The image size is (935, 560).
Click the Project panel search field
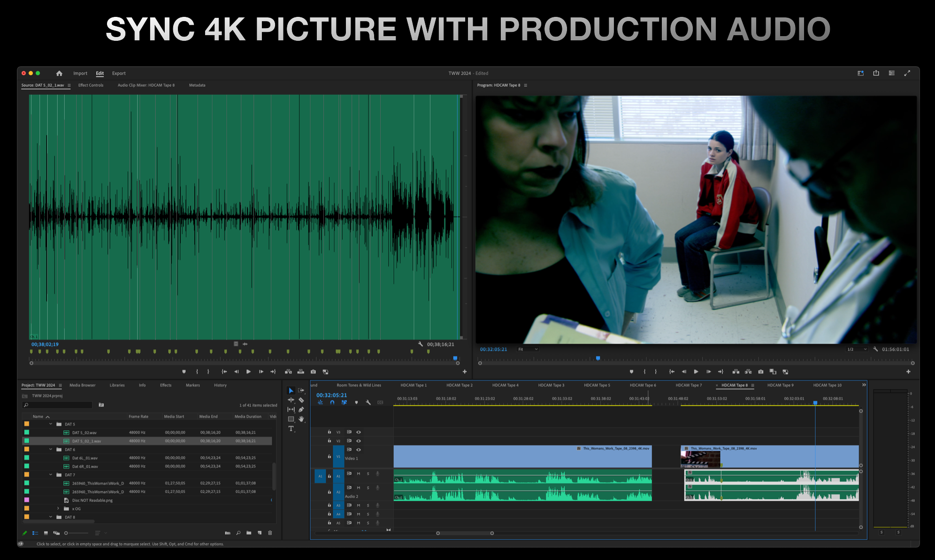click(x=57, y=405)
